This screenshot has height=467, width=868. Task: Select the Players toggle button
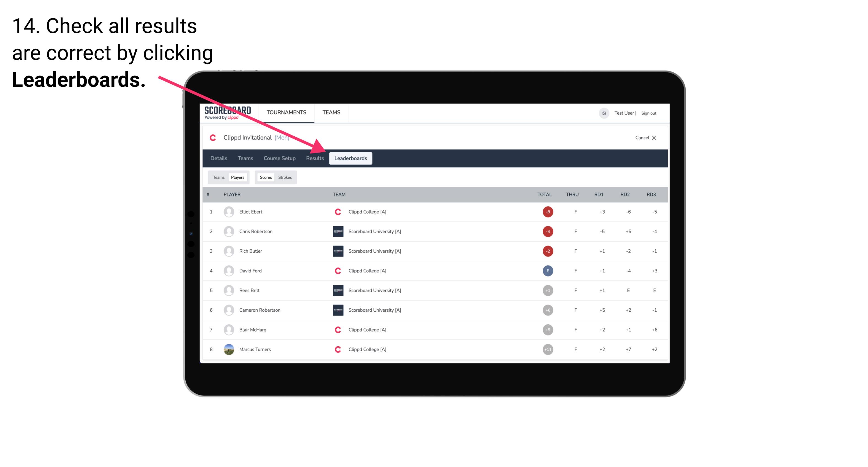(238, 177)
